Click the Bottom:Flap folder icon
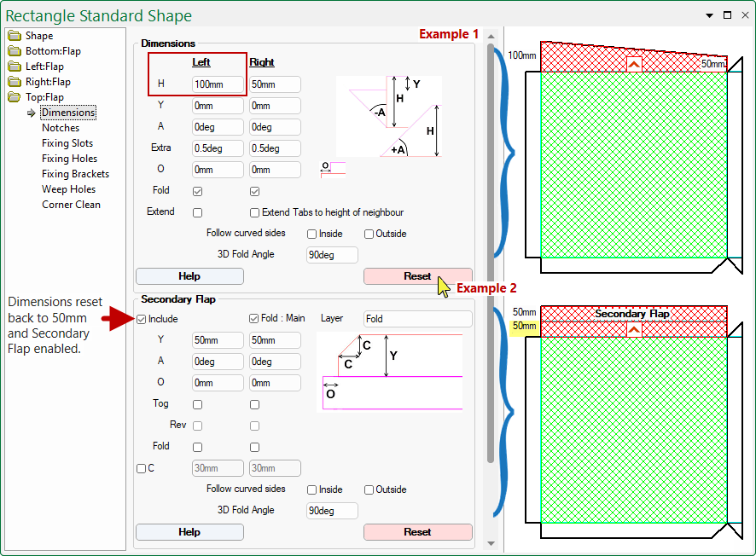 click(15, 51)
